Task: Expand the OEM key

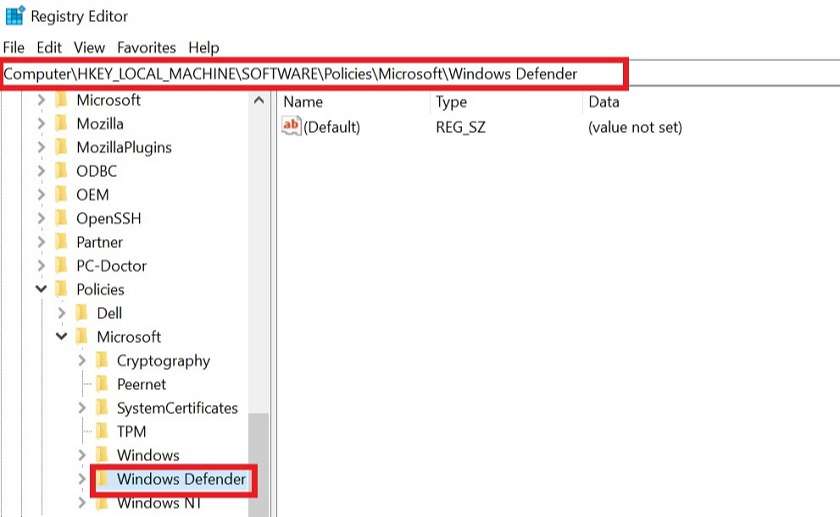Action: (x=41, y=194)
